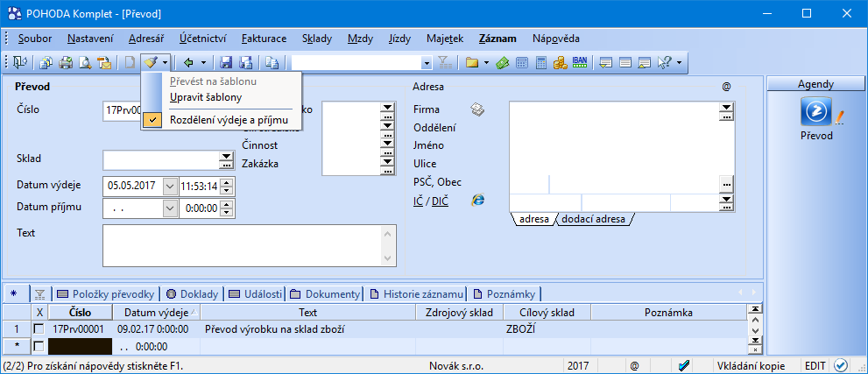Viewport: 868px width, 374px height.
Task: Click the Datum výdeje date field 05.05.2017
Action: point(133,187)
